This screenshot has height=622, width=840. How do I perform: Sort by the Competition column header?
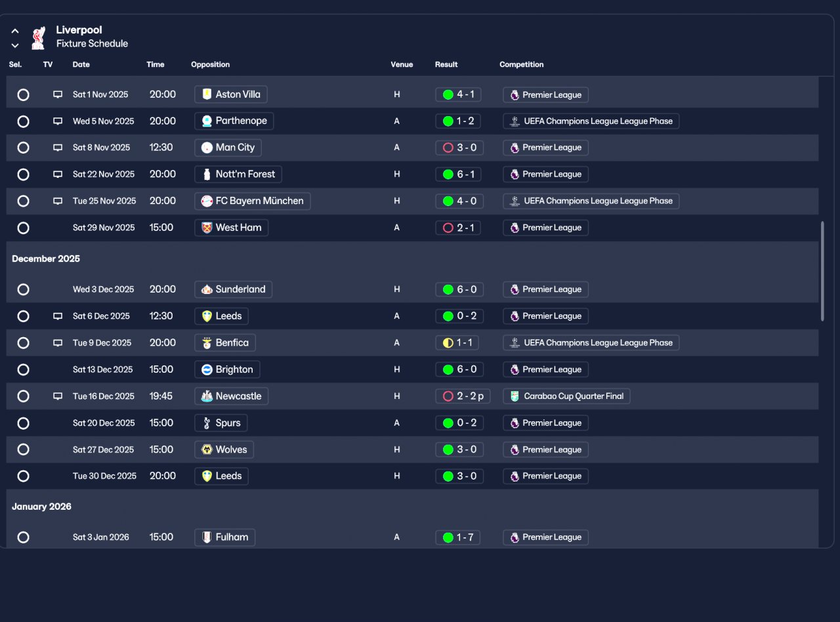point(522,64)
